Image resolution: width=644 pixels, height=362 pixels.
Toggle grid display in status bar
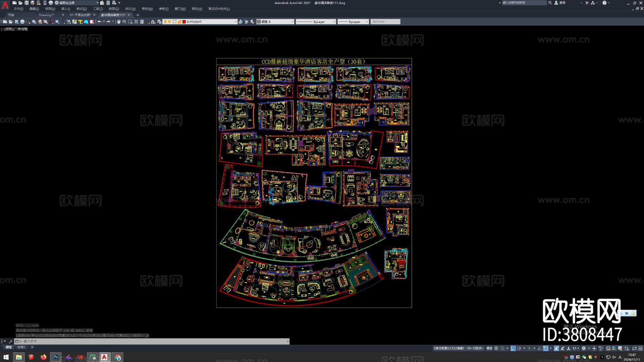tap(496, 348)
